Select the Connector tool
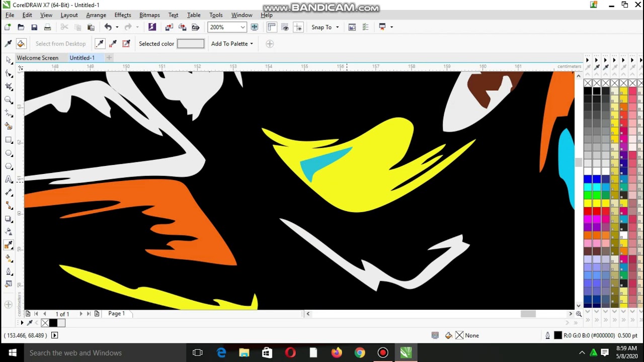The height and width of the screenshot is (362, 644). (9, 206)
